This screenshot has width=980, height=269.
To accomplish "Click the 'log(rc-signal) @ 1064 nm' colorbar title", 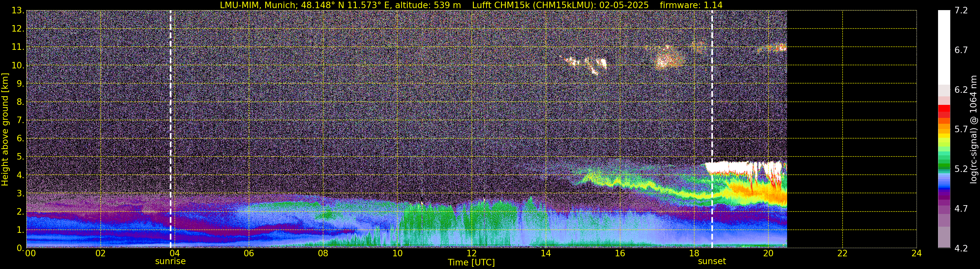I will coord(973,129).
